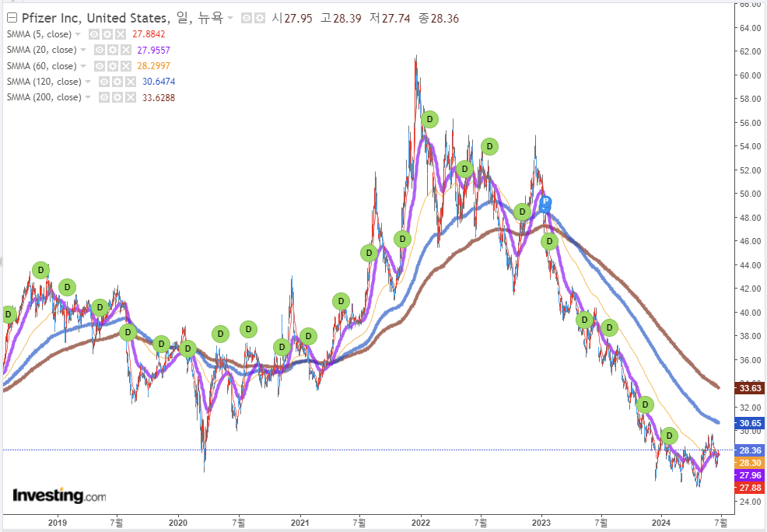The height and width of the screenshot is (532, 767).
Task: Toggle visibility eye for Pfizer Inc series
Action: (247, 19)
